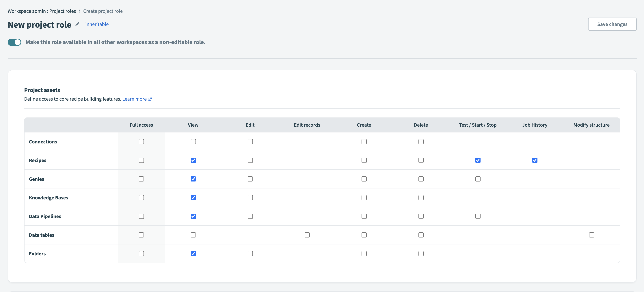Check Edit records for Data tables
This screenshot has height=292, width=644.
307,235
